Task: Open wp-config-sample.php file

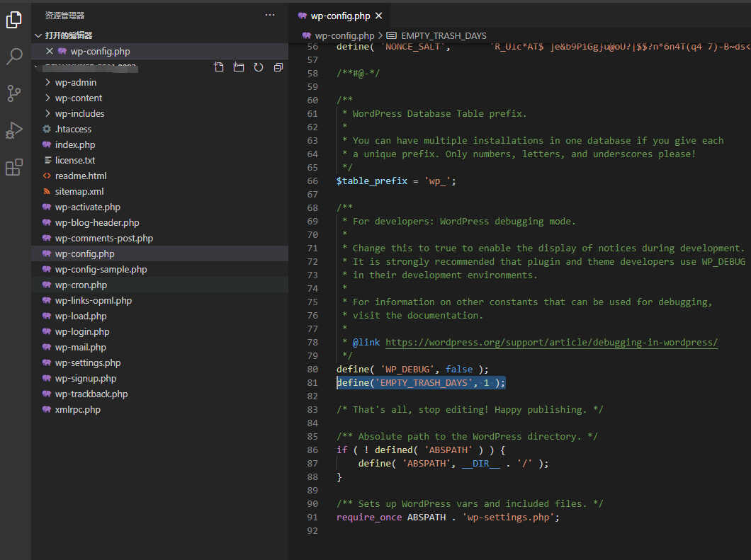Action: click(x=160, y=270)
